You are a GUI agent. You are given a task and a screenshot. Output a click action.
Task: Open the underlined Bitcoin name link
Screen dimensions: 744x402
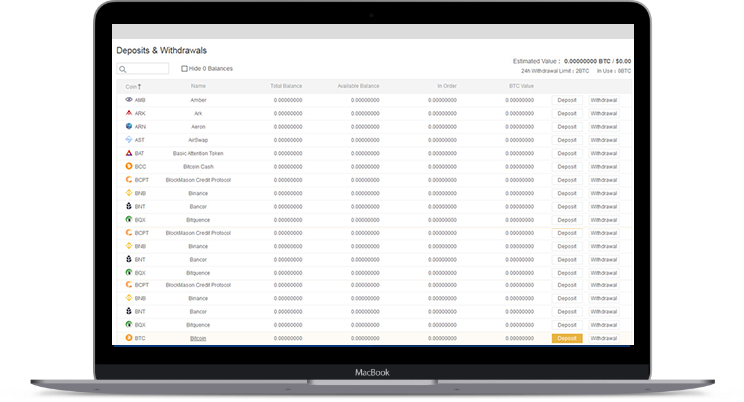[x=198, y=338]
